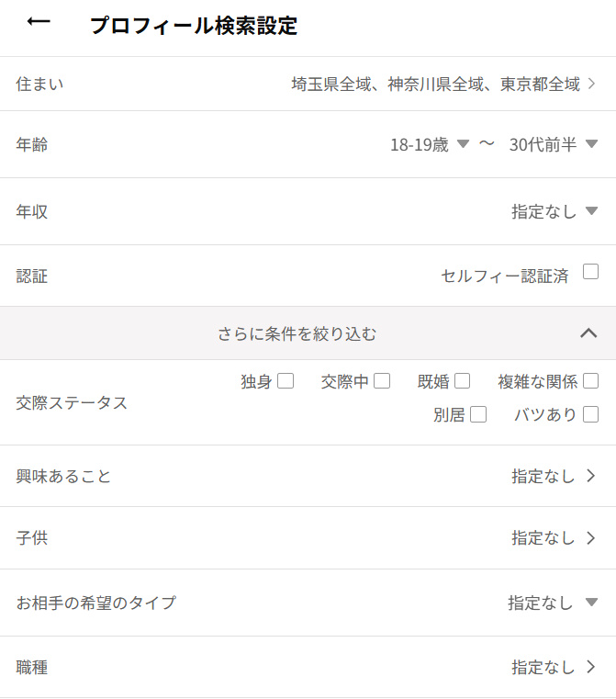
Task: Open minimum age dropdown 18-19歳
Action: [430, 144]
